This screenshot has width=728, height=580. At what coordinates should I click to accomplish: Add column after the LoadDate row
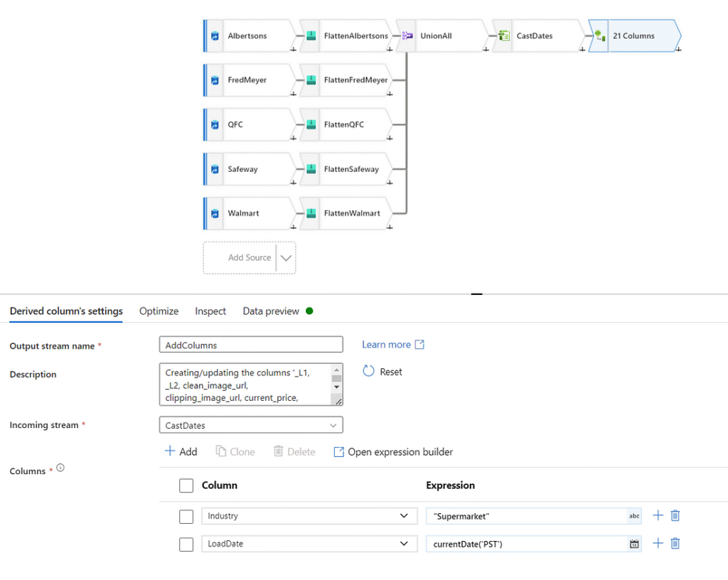pyautogui.click(x=658, y=543)
